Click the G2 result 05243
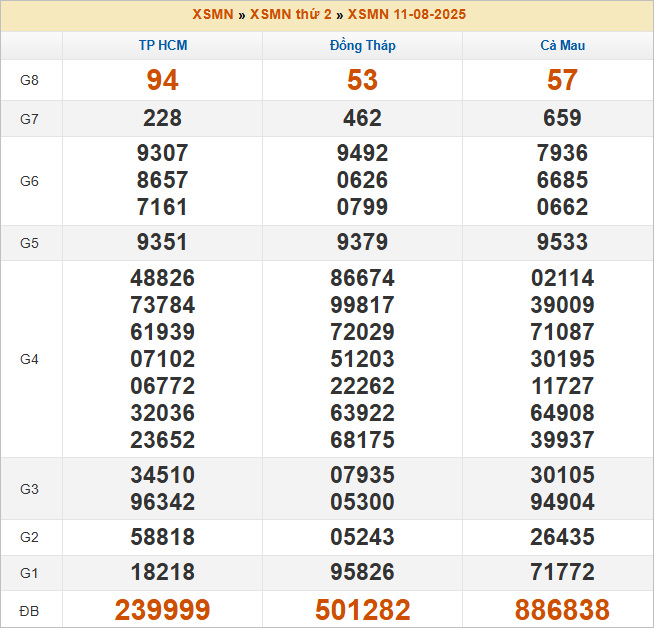Image resolution: width=654 pixels, height=628 pixels. (362, 537)
